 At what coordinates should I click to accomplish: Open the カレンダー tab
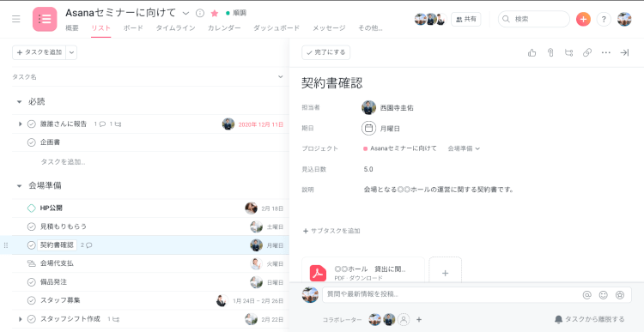(224, 28)
